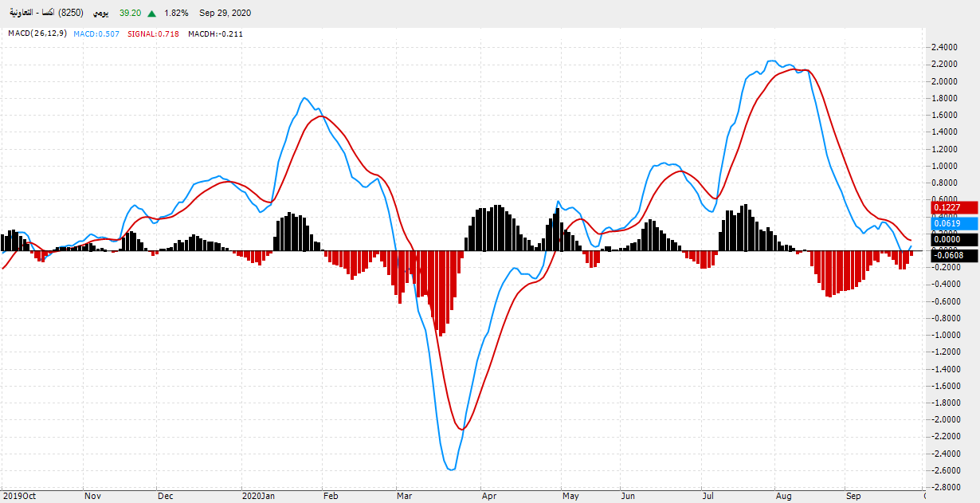Viewport: 980px width, 503px height.
Task: Click the Sep 29, 2020 date text
Action: 225,14
